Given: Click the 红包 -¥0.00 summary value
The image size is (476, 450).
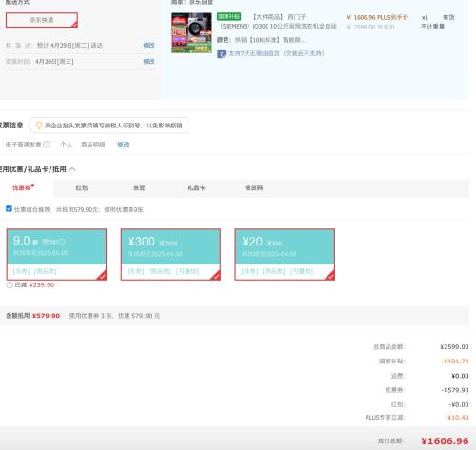Looking at the screenshot, I should 459,404.
